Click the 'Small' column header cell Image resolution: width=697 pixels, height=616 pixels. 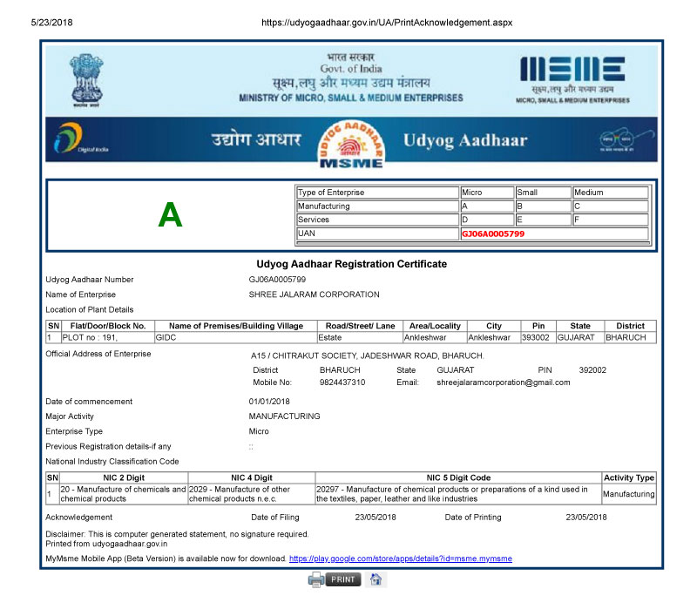pyautogui.click(x=542, y=193)
